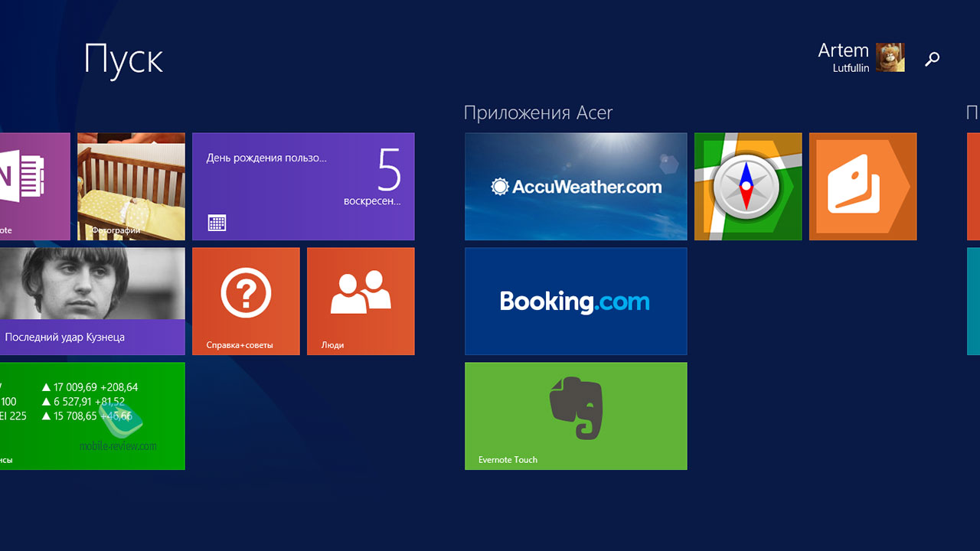980x551 pixels.
Task: Click the 'Пуск' title text
Action: [123, 59]
